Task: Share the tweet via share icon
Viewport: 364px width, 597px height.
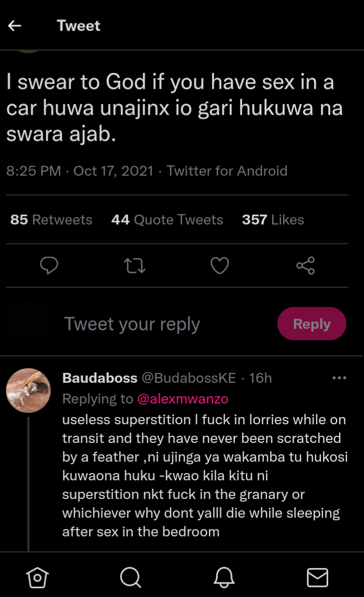Action: (305, 266)
